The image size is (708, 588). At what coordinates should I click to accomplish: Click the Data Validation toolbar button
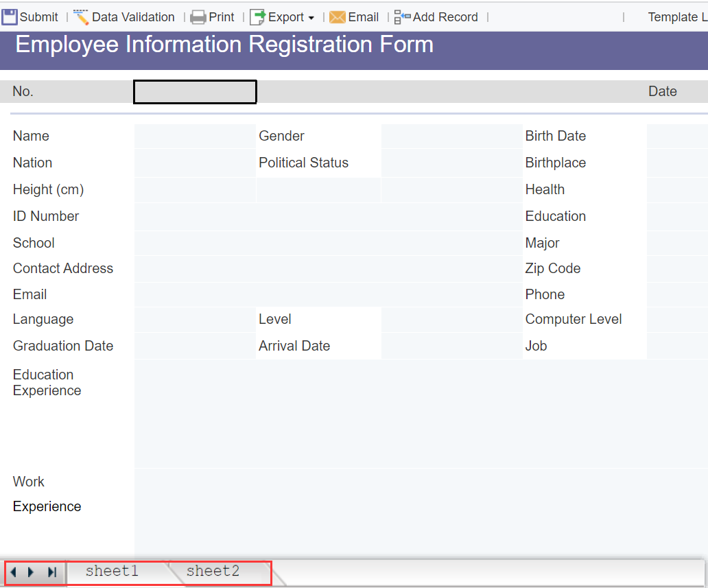pos(123,16)
